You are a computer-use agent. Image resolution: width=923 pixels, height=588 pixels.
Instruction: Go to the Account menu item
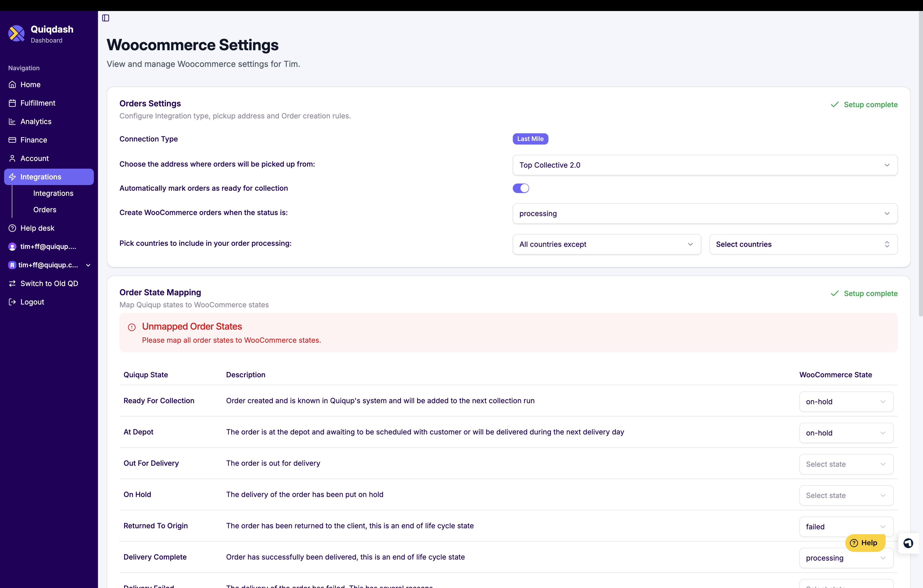[35, 158]
